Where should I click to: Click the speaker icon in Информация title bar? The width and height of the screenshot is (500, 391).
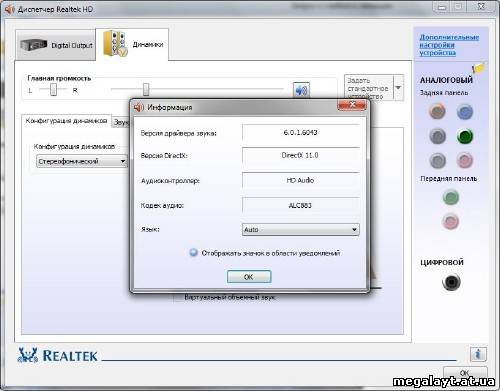[x=139, y=107]
